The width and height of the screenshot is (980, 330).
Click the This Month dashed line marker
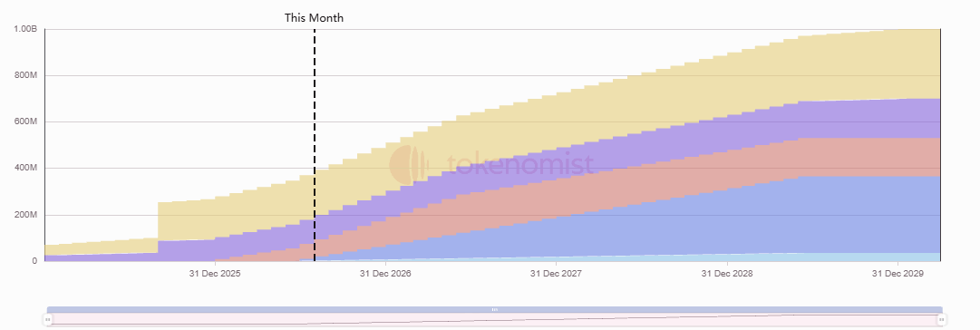pyautogui.click(x=315, y=145)
